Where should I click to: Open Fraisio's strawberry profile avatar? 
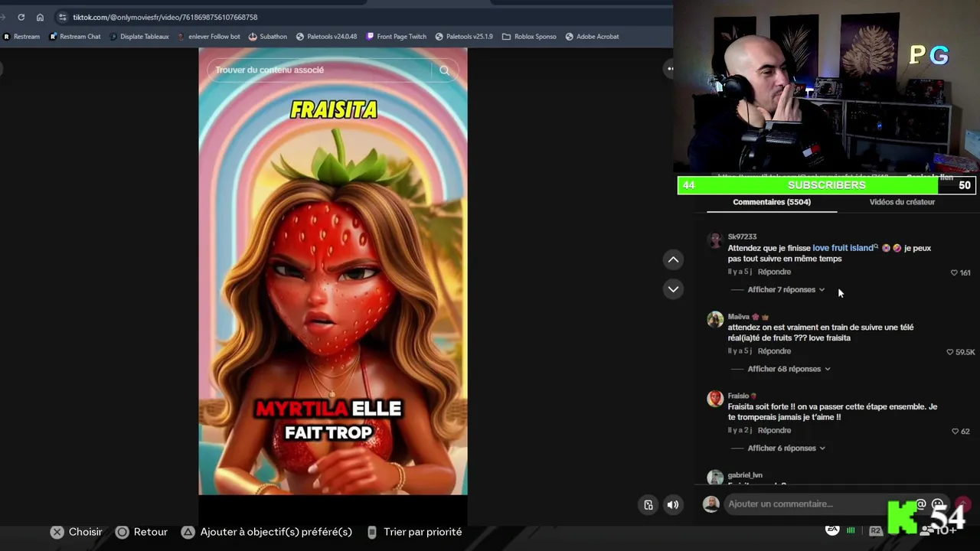click(x=715, y=399)
